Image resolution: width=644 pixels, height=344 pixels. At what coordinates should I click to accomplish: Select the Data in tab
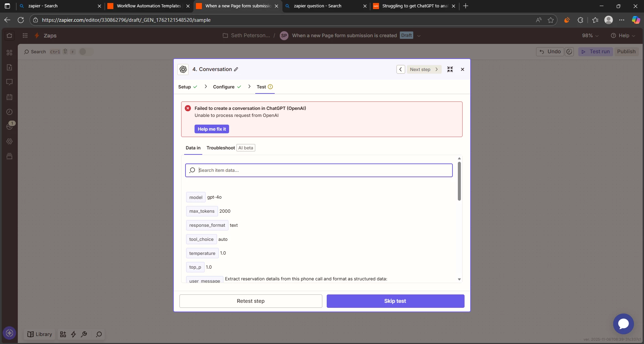click(x=193, y=148)
